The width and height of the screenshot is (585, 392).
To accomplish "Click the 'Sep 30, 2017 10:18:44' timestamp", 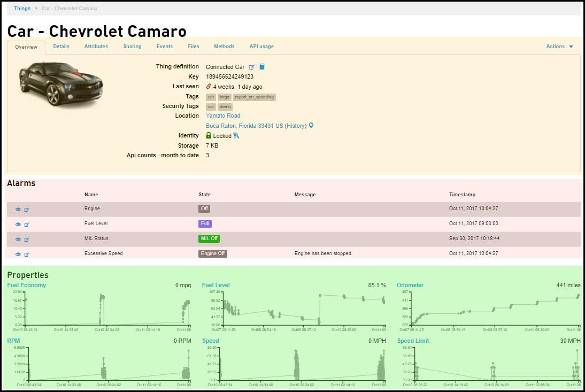I will (x=474, y=239).
